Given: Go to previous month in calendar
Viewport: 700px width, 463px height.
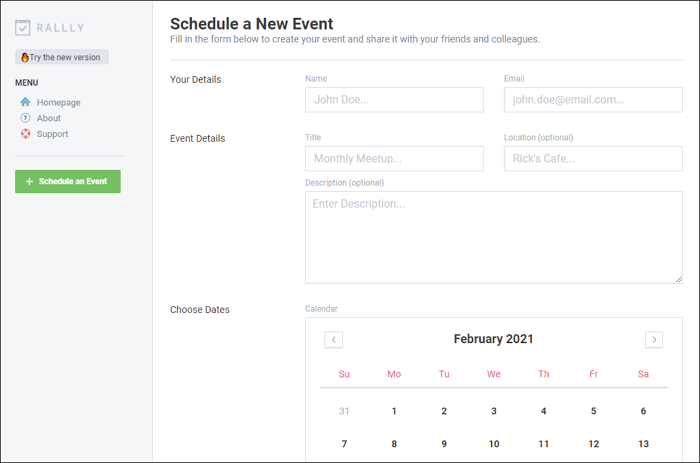Looking at the screenshot, I should (x=334, y=339).
